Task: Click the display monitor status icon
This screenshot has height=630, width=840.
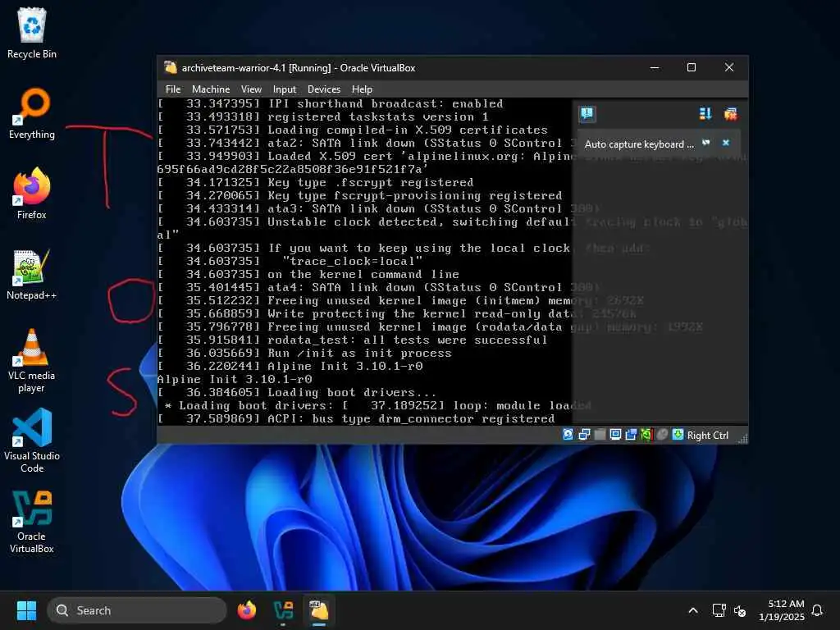Action: 615,435
